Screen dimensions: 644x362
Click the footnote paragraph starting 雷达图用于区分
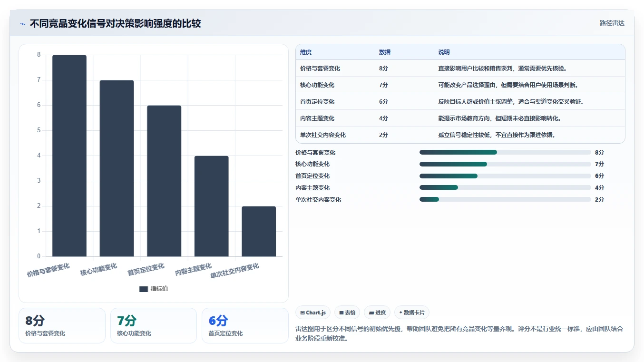459,334
